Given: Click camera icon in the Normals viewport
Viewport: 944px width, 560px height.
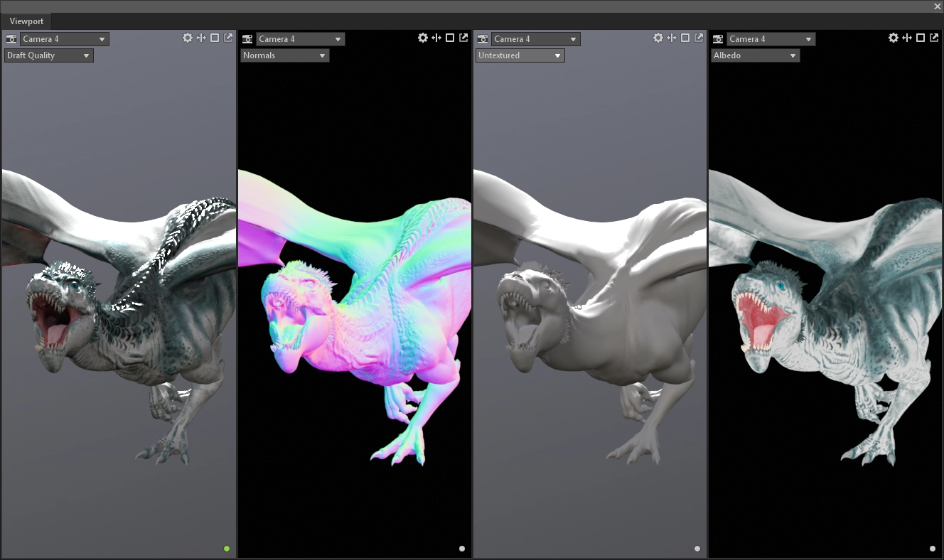Looking at the screenshot, I should point(247,39).
